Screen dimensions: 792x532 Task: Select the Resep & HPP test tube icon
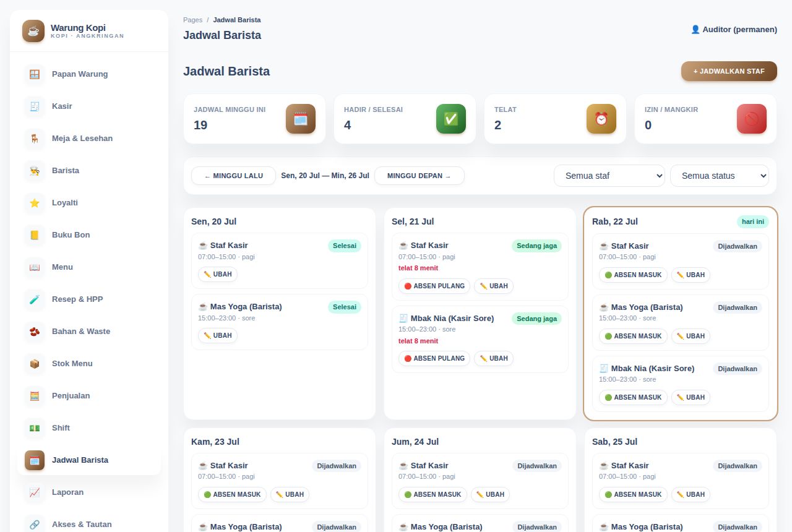click(x=35, y=299)
